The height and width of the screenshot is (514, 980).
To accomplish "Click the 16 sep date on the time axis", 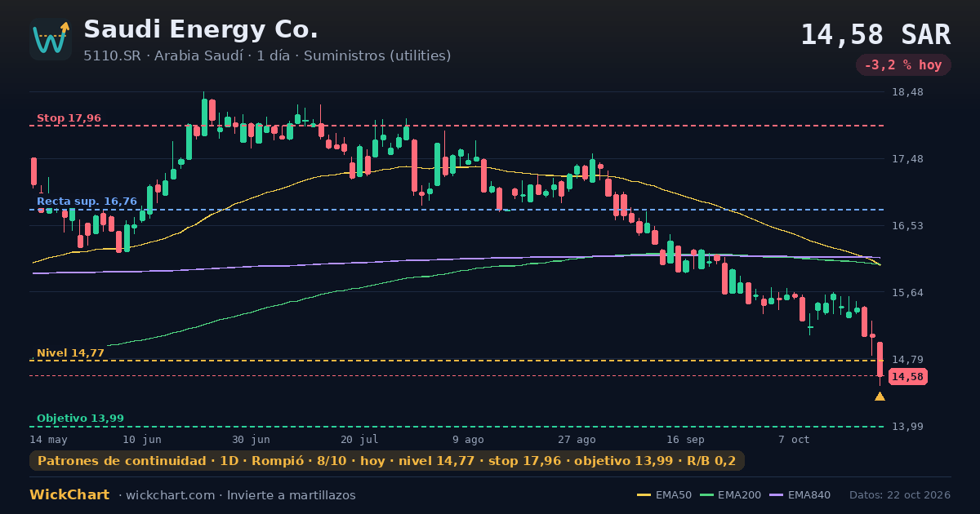I will [685, 439].
